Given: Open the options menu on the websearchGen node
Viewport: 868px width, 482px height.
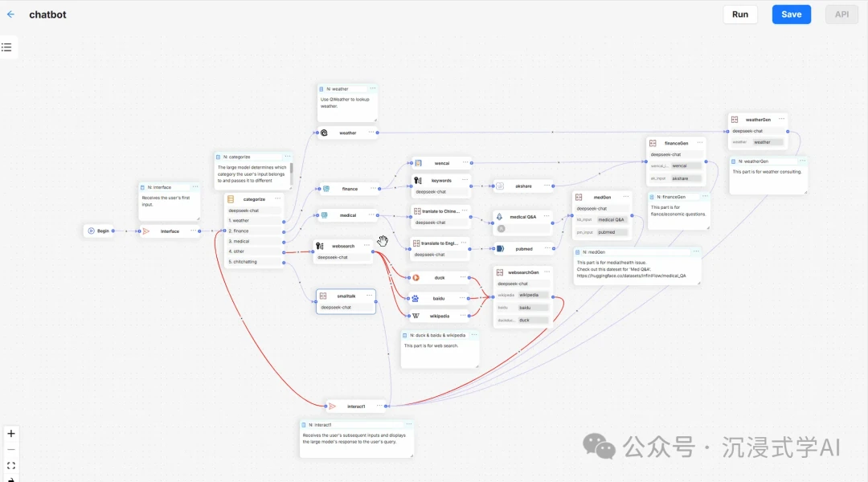Looking at the screenshot, I should pyautogui.click(x=547, y=272).
